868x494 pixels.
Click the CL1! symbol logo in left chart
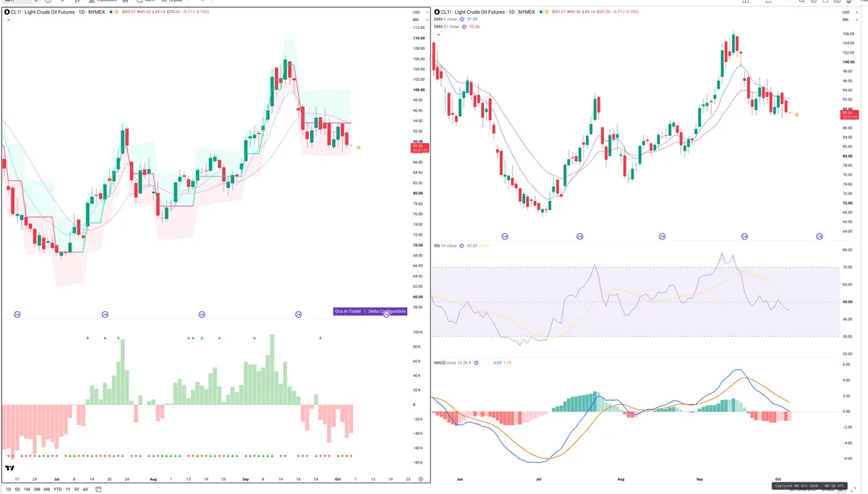tap(7, 12)
